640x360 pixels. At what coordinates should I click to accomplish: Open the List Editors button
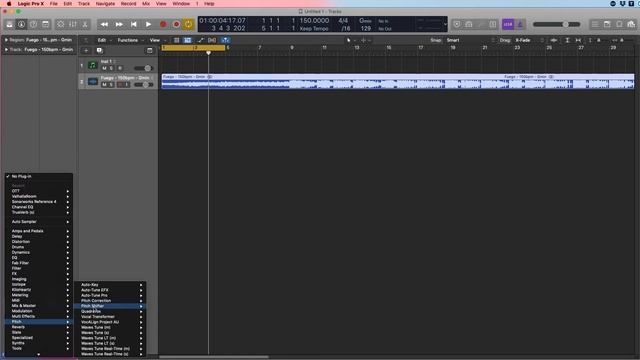[595, 24]
